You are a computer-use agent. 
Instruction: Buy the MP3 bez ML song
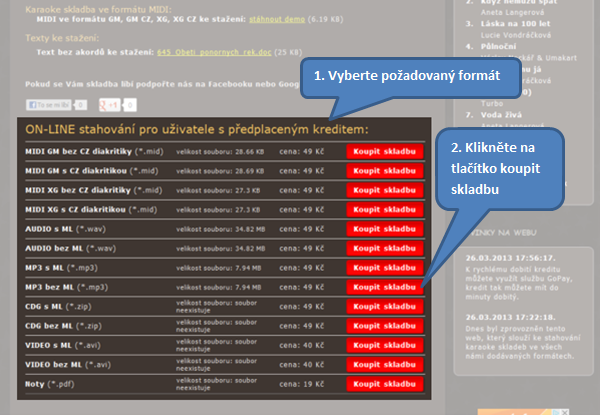point(385,287)
